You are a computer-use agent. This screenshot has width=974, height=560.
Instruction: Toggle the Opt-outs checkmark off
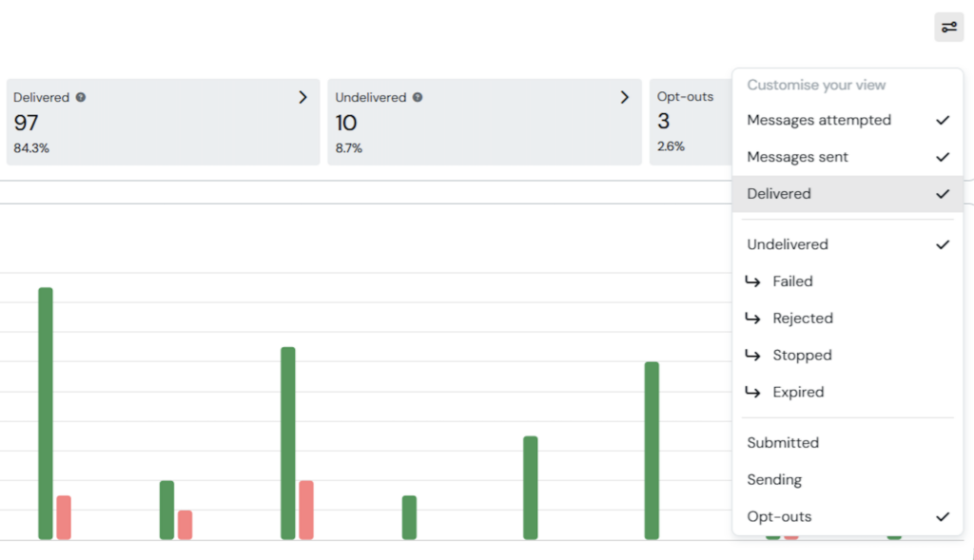[x=943, y=517]
